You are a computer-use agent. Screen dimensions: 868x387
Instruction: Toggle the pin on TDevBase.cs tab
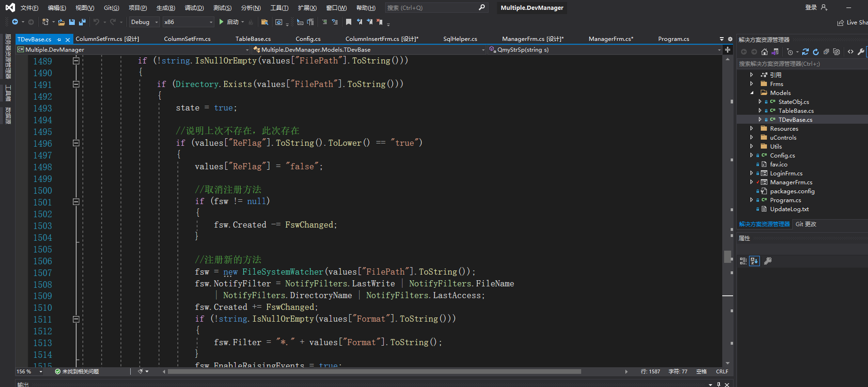point(59,39)
